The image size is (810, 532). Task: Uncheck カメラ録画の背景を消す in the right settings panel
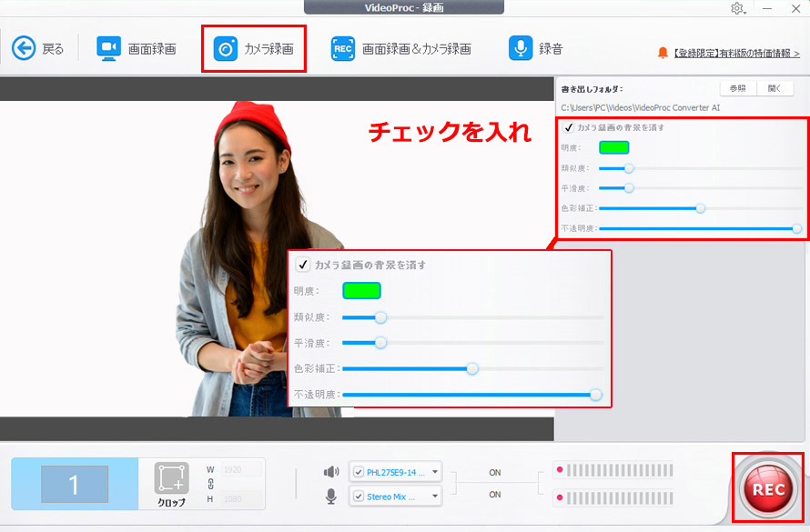click(x=569, y=127)
